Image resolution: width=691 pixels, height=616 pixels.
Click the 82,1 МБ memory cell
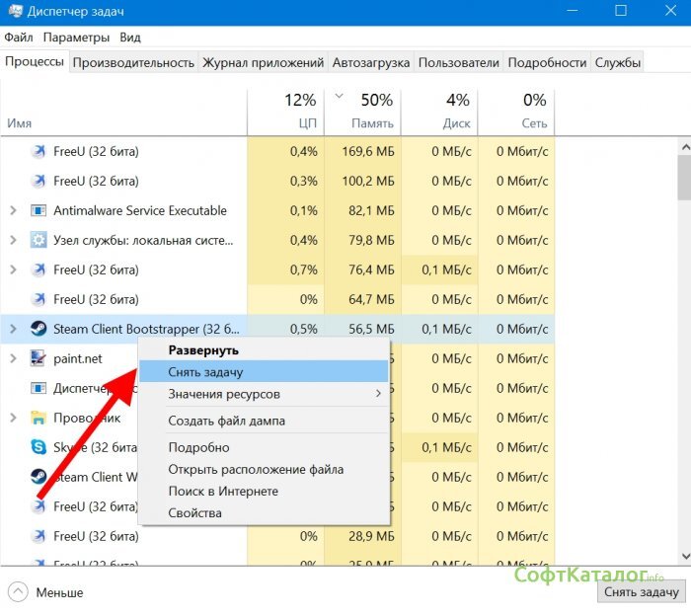(x=362, y=210)
